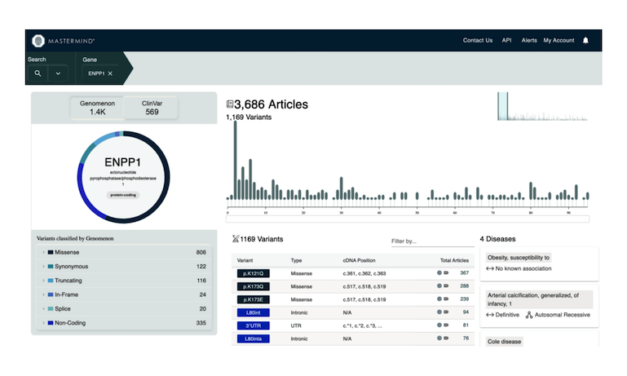Image resolution: width=627 pixels, height=376 pixels.
Task: Open the Alerts menu item
Action: (x=529, y=40)
